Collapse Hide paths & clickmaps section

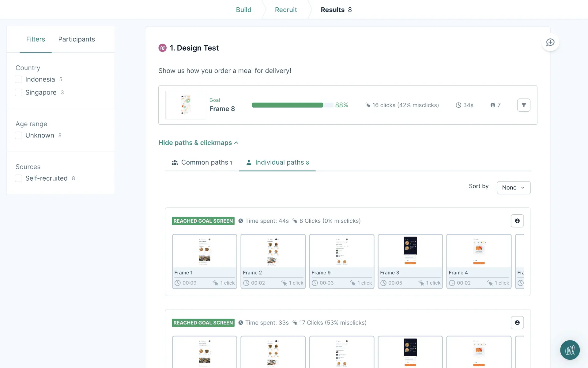[198, 143]
